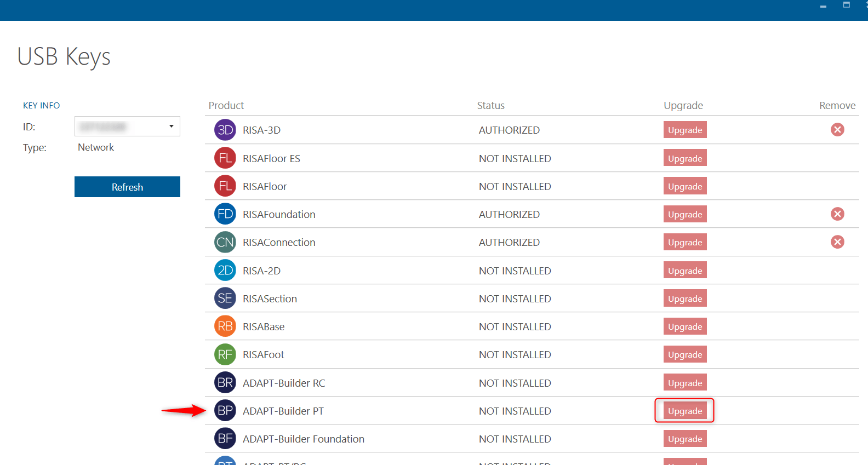The width and height of the screenshot is (868, 465).
Task: Upgrade the RISA-3D product
Action: [684, 130]
